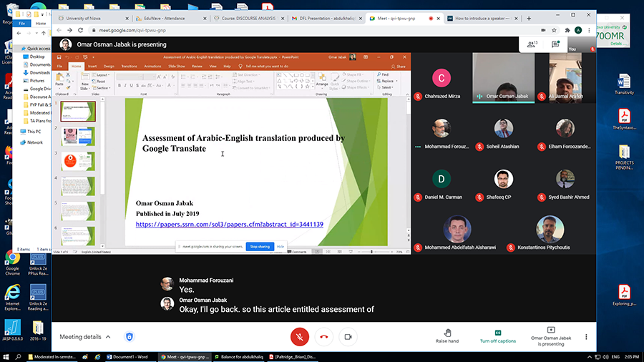Select Omar Osman Jabak video tile
The width and height of the screenshot is (644, 362).
pyautogui.click(x=504, y=78)
